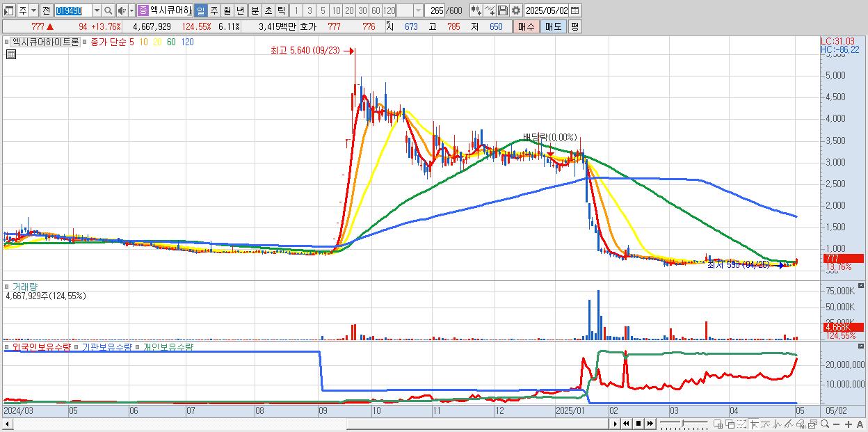The image size is (868, 432).
Task: Choose the 10 interval button in toolbar
Action: point(336,10)
